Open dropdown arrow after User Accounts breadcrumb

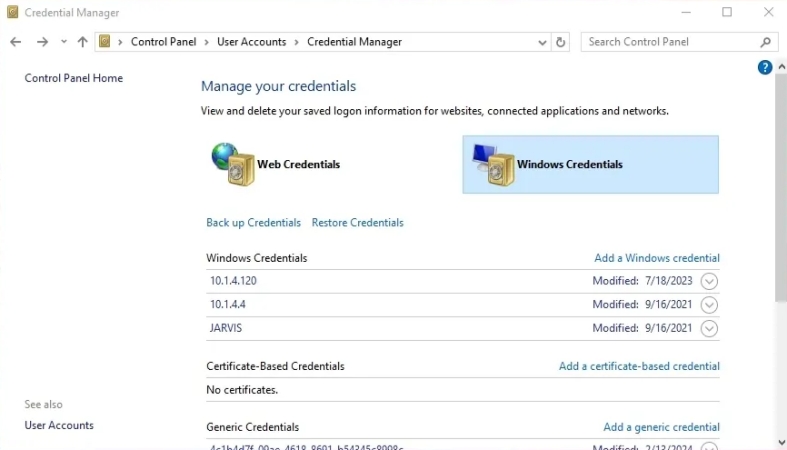pos(297,43)
